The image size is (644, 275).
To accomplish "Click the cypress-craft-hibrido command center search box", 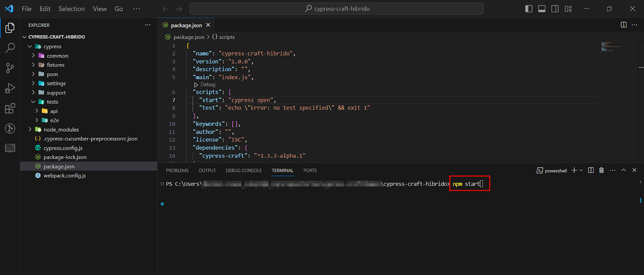I will click(336, 8).
